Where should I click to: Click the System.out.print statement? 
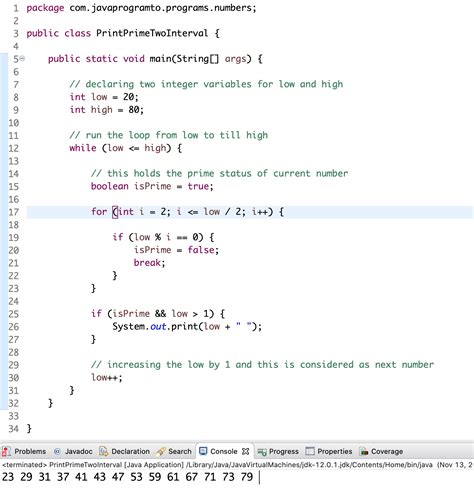click(x=187, y=326)
